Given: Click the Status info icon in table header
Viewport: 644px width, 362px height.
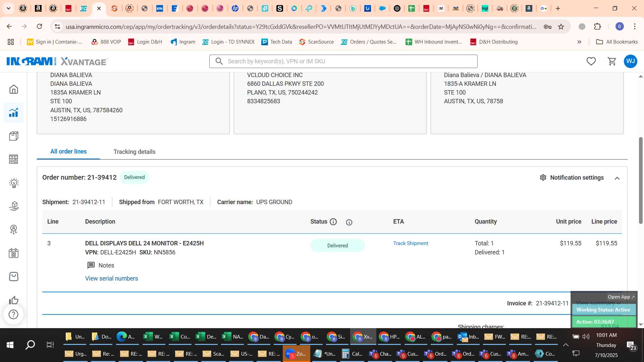Looking at the screenshot, I should [333, 222].
